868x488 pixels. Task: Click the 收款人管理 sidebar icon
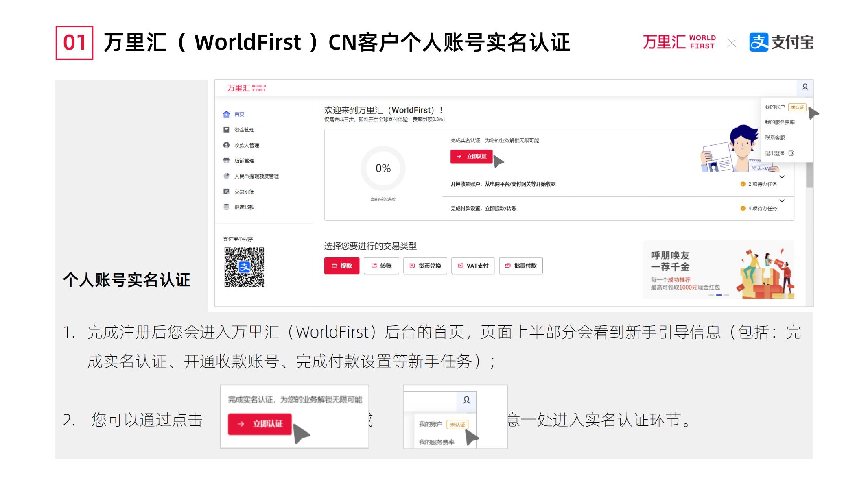226,145
